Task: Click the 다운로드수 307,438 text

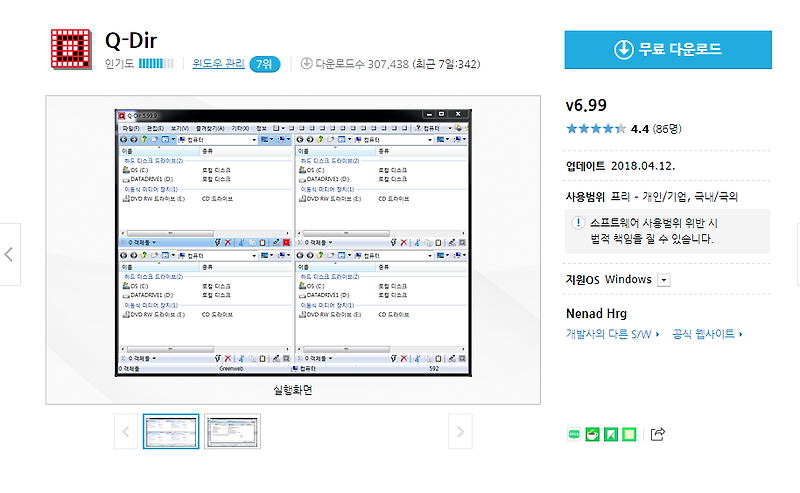Action: click(362, 64)
